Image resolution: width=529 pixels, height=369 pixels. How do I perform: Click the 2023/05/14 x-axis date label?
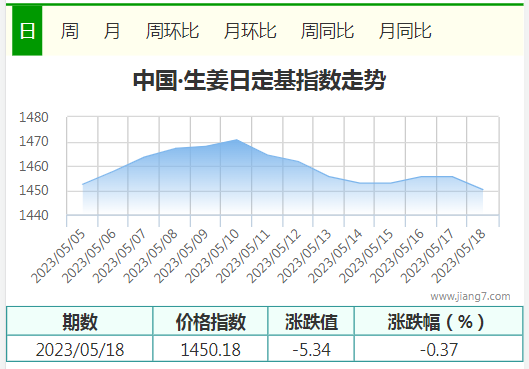335,256
